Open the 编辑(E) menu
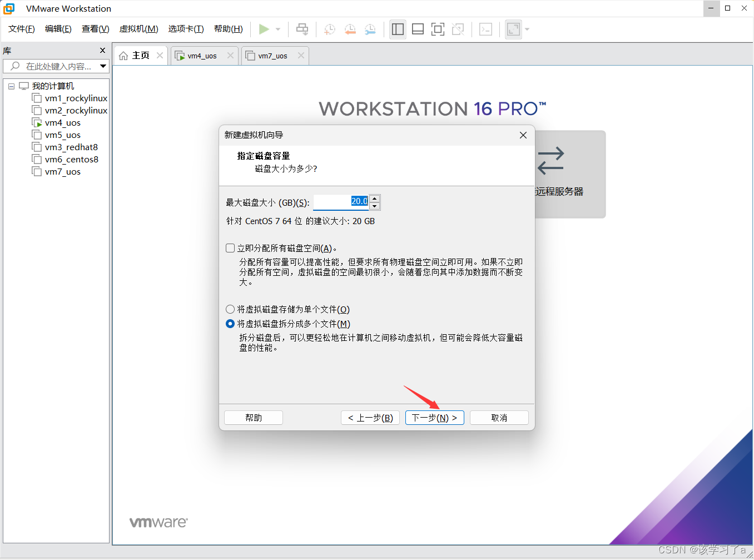Image resolution: width=754 pixels, height=560 pixels. pyautogui.click(x=58, y=29)
